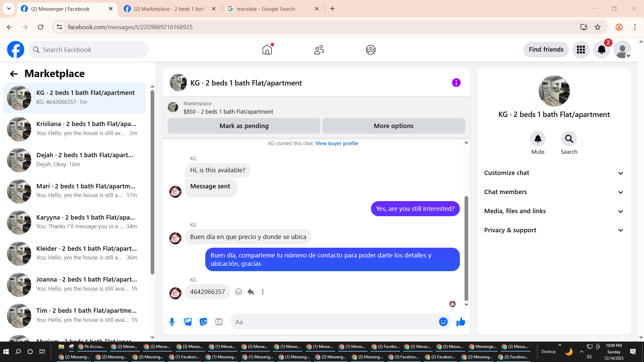Click the Mark as pending button
The width and height of the screenshot is (644, 362).
point(244,126)
